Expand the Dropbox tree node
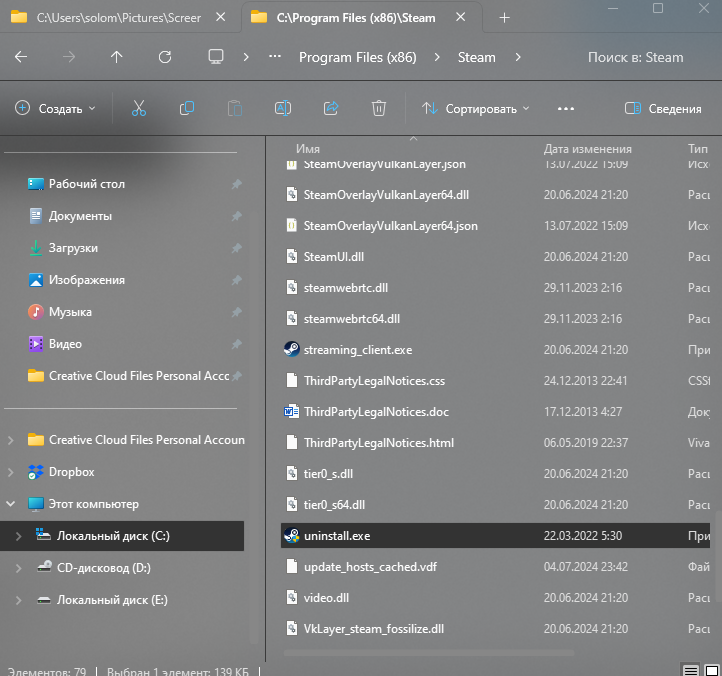This screenshot has width=722, height=676. (11, 472)
